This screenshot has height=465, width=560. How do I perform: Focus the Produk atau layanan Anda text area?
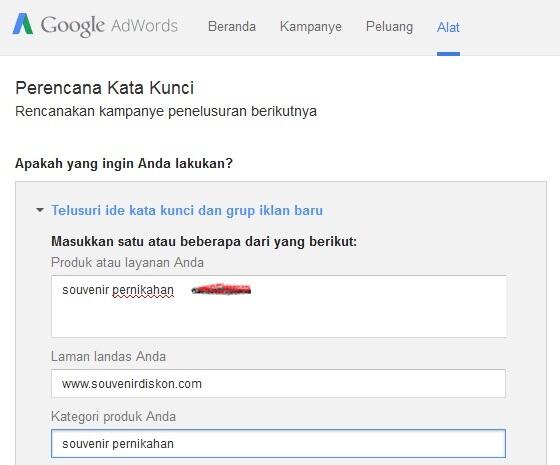[279, 306]
